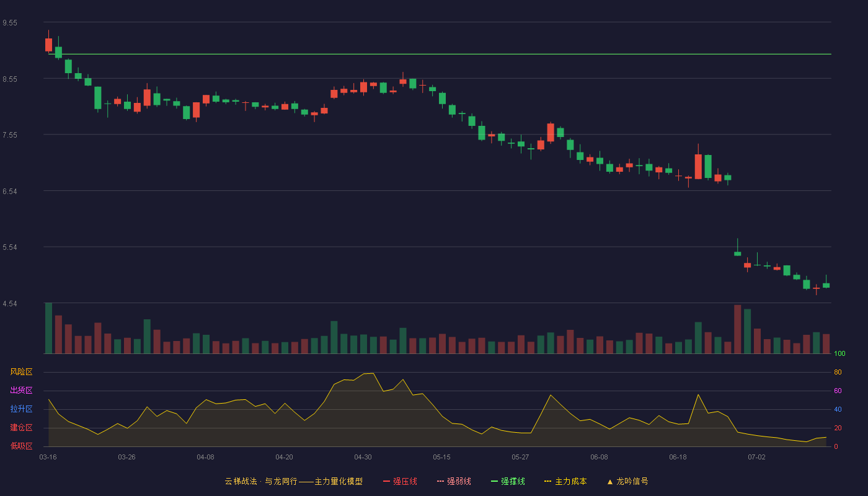Click the 06-18 date label
Viewport: 868px width, 496px height.
tap(678, 457)
